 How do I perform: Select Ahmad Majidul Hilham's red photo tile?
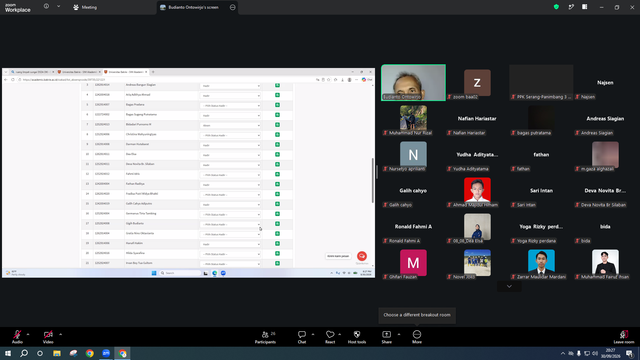pos(477,190)
